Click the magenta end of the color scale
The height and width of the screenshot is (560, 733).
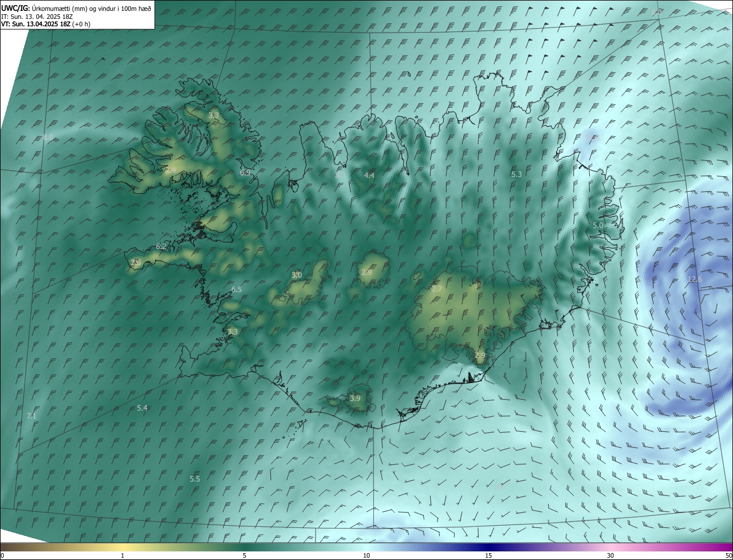coord(722,547)
